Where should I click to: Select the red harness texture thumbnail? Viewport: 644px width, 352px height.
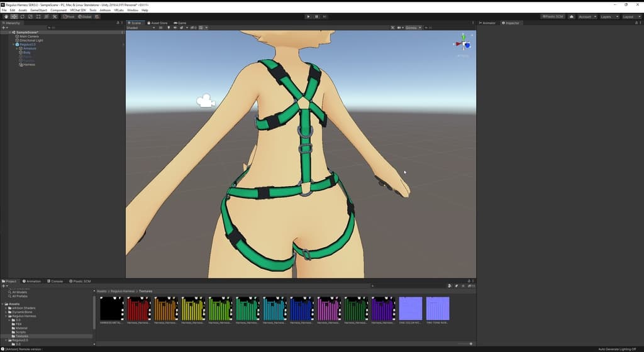pos(138,309)
